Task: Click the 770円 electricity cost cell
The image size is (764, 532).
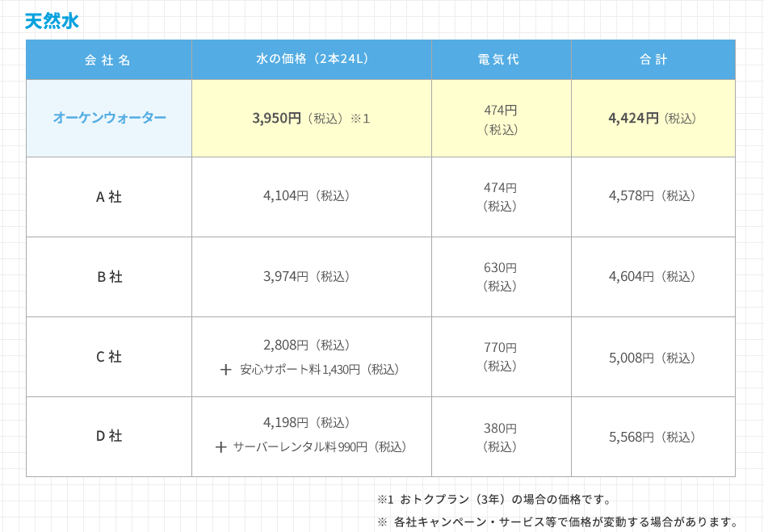Action: point(501,357)
